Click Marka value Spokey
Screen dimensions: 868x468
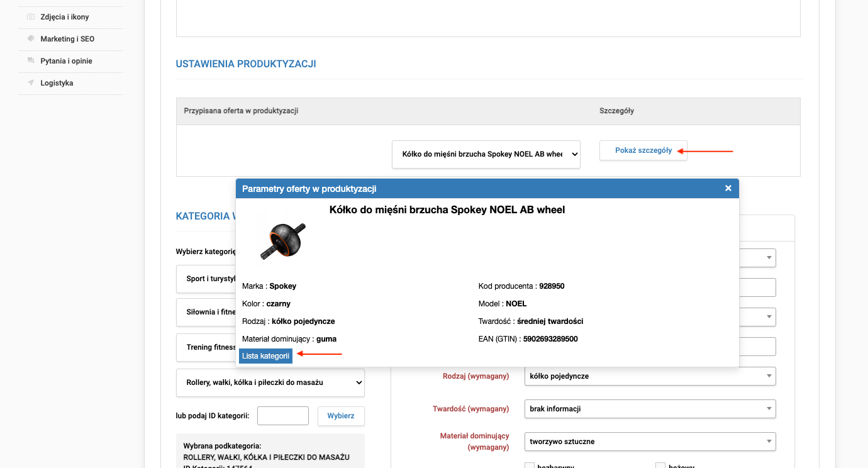pos(283,286)
